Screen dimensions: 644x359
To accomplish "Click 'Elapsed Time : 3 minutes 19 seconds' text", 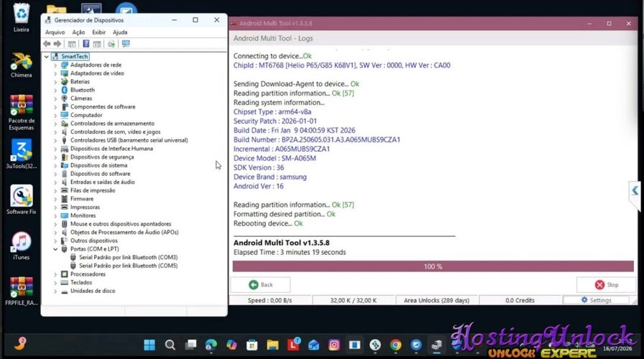I will click(x=290, y=252).
